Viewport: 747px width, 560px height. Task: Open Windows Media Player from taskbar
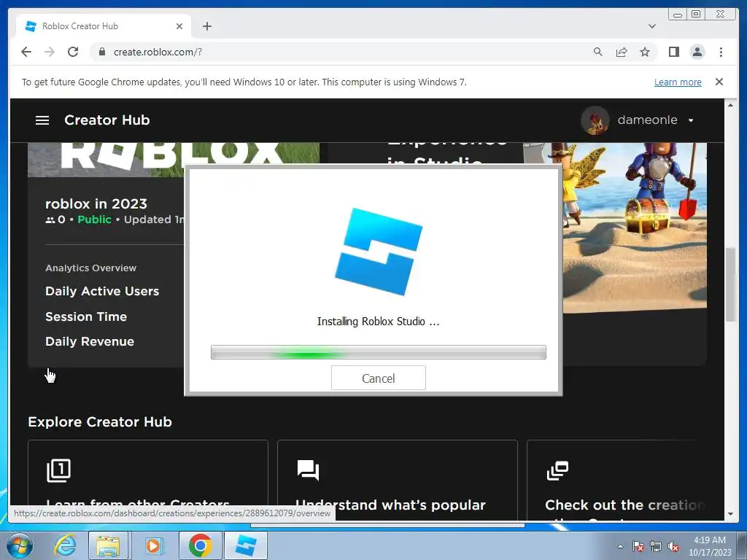(x=153, y=545)
